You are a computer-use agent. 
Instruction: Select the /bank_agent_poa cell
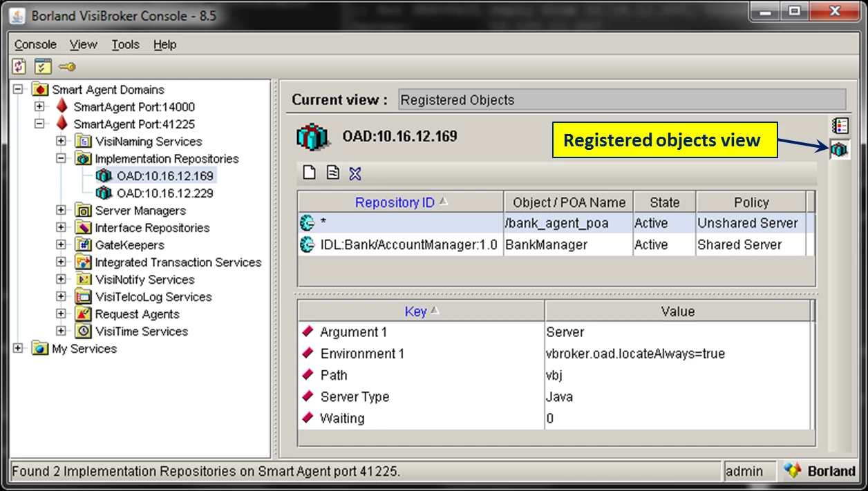point(569,223)
